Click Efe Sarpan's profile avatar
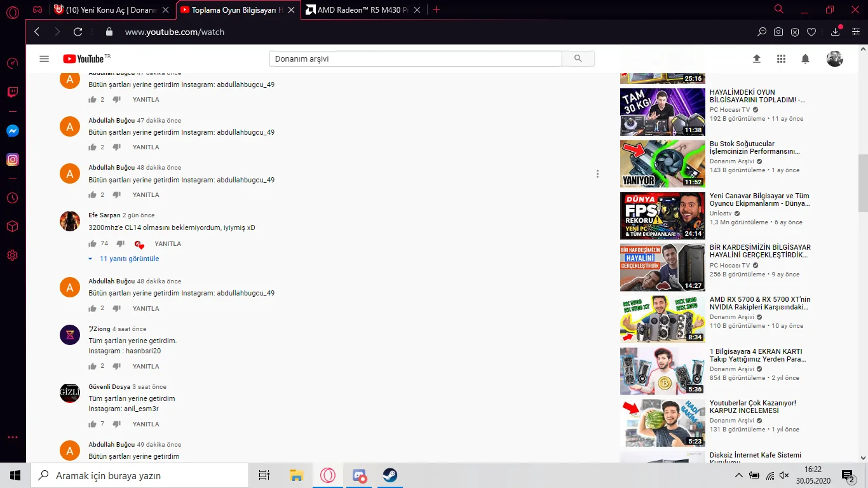868x488 pixels. coord(70,221)
